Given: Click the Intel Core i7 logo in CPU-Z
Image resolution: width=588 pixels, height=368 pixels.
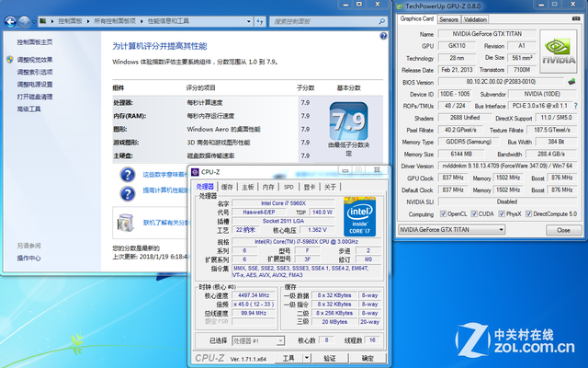Looking at the screenshot, I should [x=359, y=217].
